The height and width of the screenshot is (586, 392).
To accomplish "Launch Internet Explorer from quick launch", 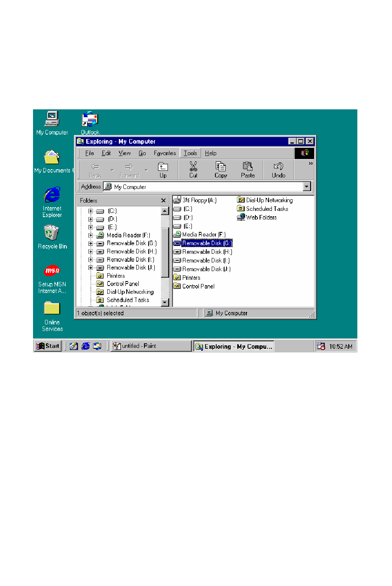I will (x=85, y=346).
